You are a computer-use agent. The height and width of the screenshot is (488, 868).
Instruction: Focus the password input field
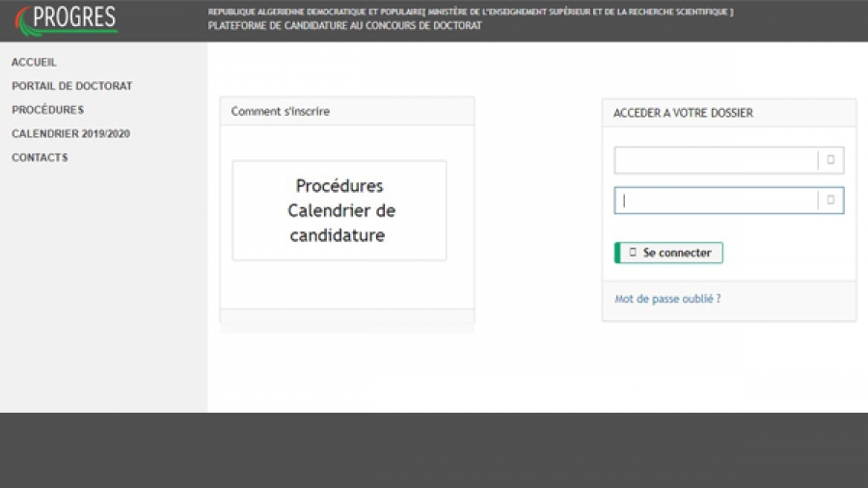[x=716, y=201]
